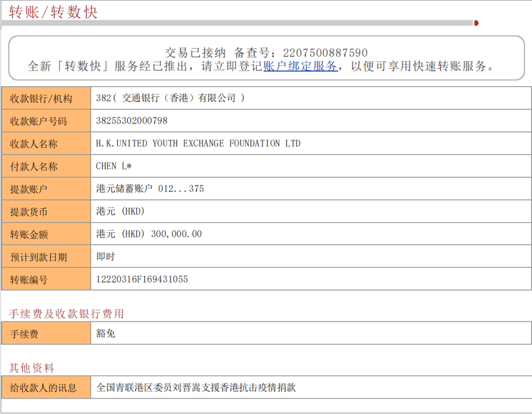Select the 港元储蓄账户 012...375 value

point(150,189)
